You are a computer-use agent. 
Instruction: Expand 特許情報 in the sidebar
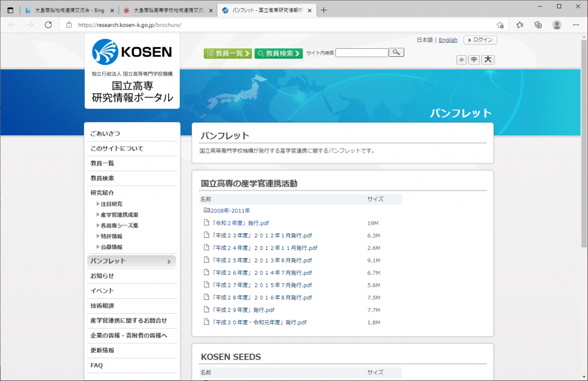(x=111, y=236)
